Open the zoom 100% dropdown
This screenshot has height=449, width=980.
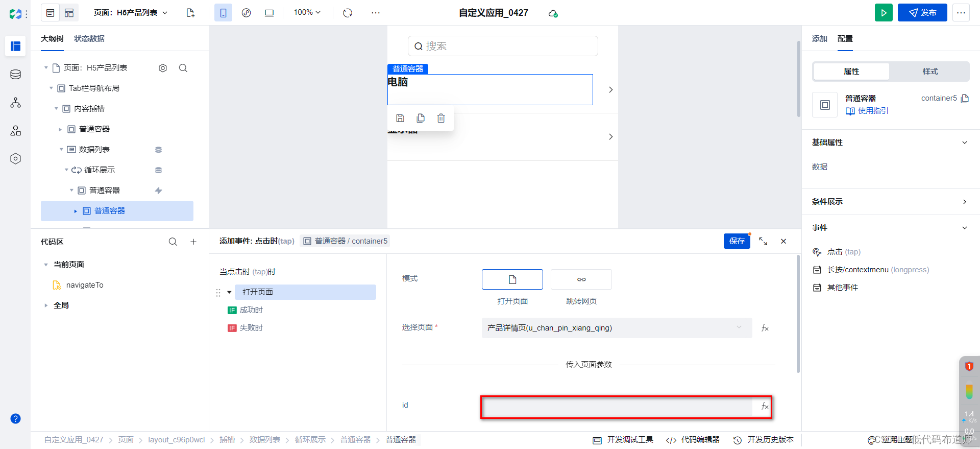pos(307,12)
